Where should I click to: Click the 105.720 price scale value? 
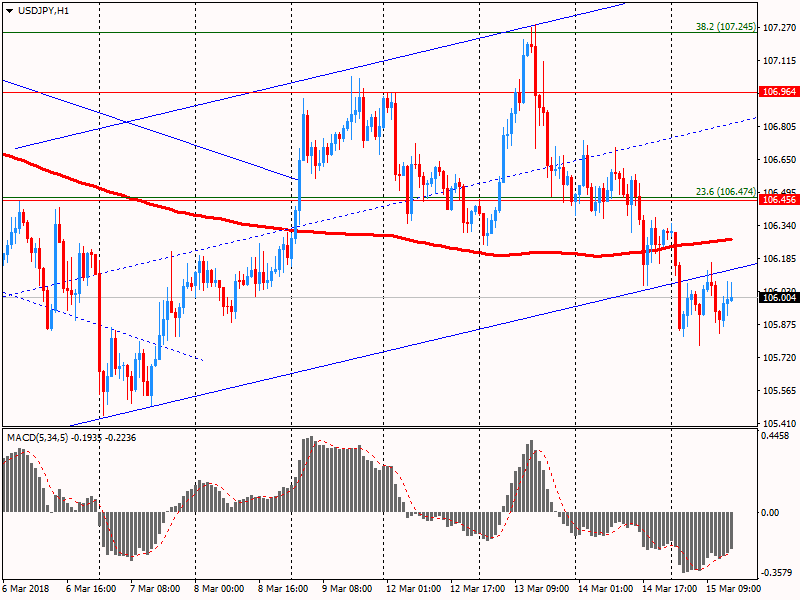tap(779, 358)
